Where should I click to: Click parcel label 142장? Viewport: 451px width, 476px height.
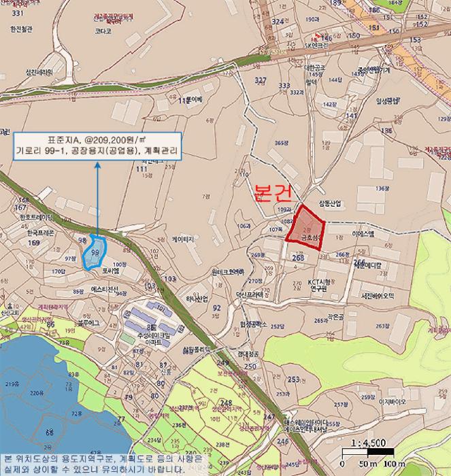point(329,104)
